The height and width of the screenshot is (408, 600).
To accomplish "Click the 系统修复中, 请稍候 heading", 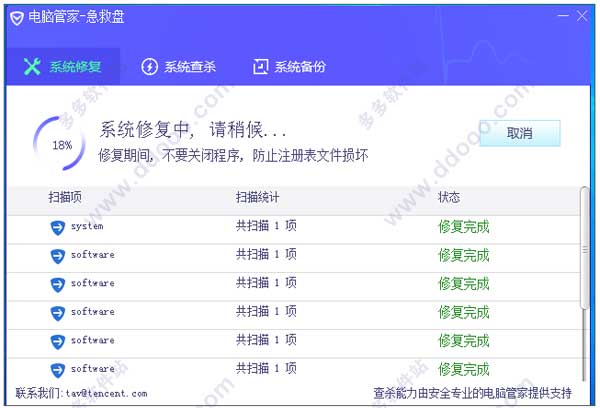I will (x=192, y=129).
